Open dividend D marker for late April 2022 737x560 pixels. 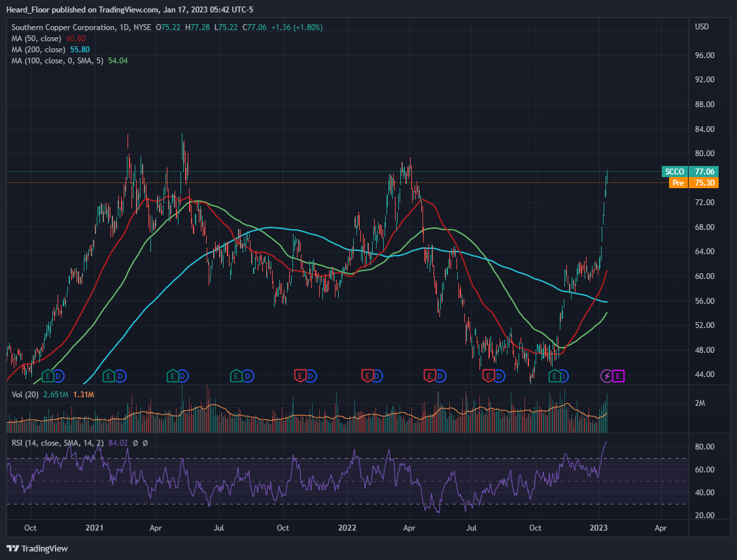click(440, 376)
